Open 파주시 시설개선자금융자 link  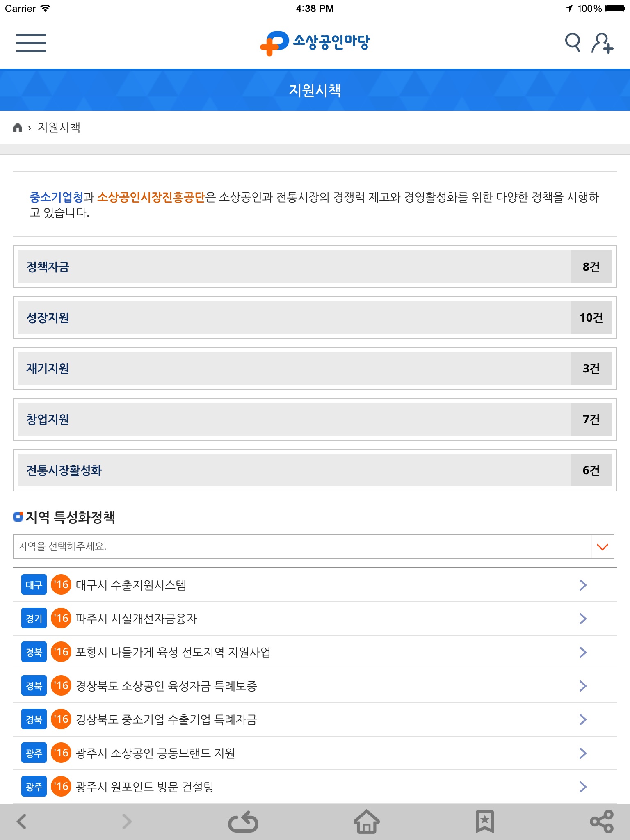(136, 619)
